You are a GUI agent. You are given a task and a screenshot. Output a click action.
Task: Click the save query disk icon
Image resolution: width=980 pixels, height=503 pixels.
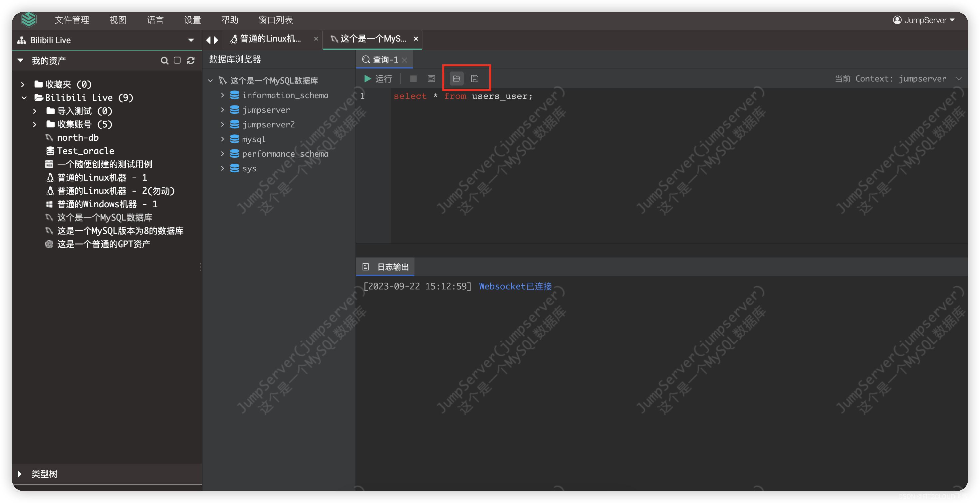(x=474, y=79)
